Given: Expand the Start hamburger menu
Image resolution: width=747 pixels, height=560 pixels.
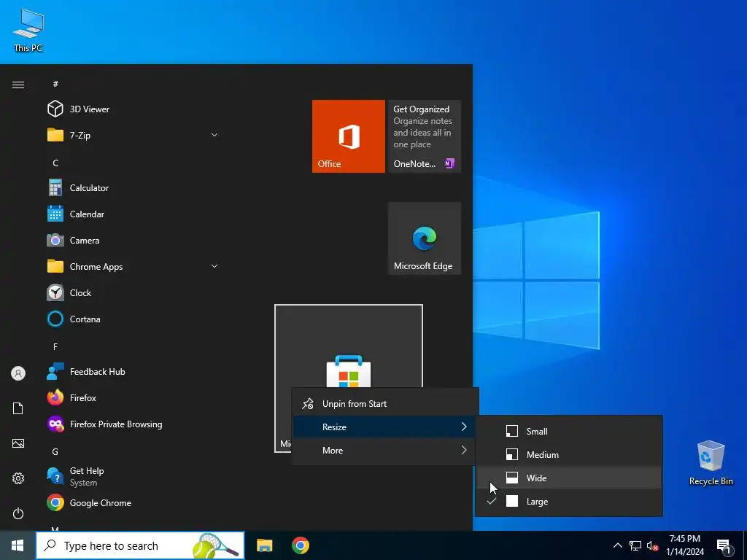Looking at the screenshot, I should tap(18, 85).
